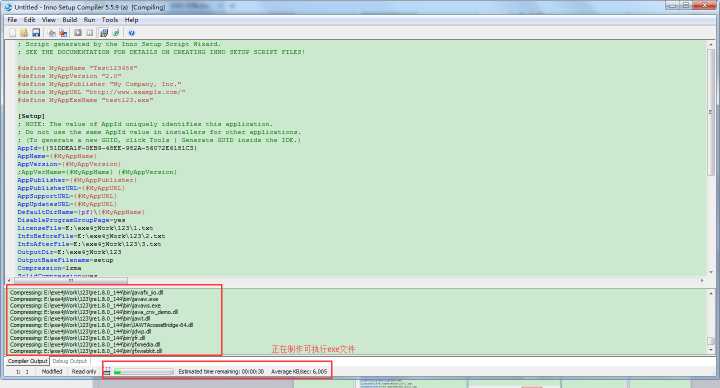
Task: Click the Inno Setup title bar icon
Action: [7, 7]
